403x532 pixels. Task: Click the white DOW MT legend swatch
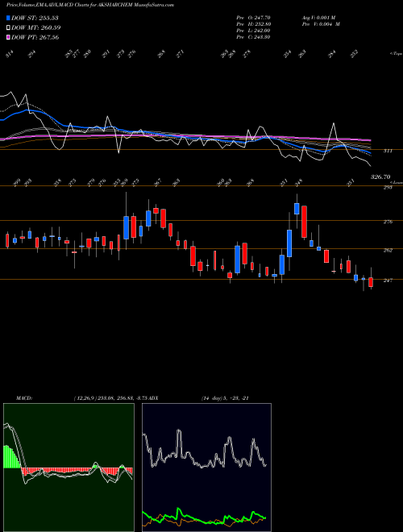8,27
